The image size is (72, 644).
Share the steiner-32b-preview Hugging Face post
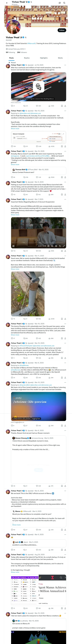[65, 425]
